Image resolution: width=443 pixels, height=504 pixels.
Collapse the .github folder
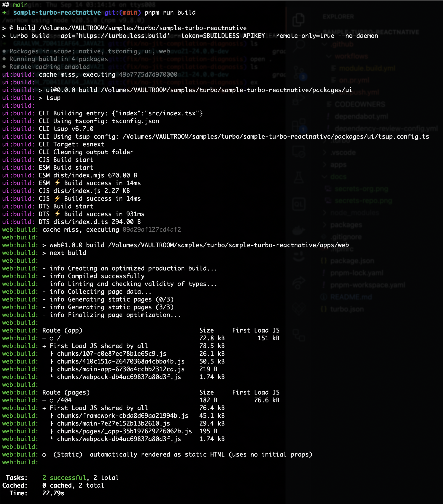tap(342, 44)
